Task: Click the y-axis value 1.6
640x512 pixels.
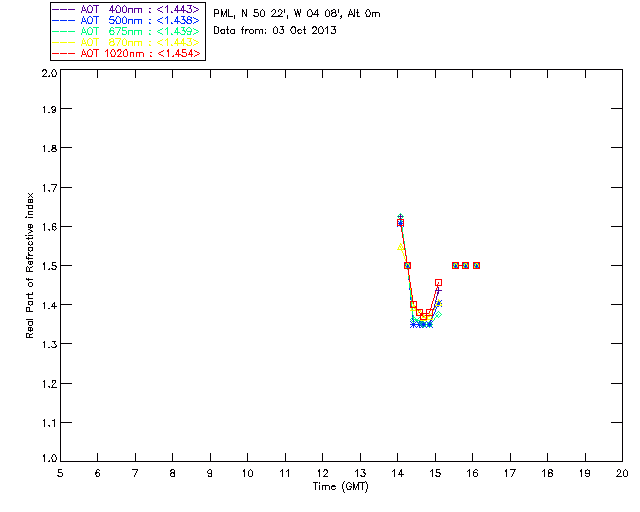Action: tap(49, 227)
